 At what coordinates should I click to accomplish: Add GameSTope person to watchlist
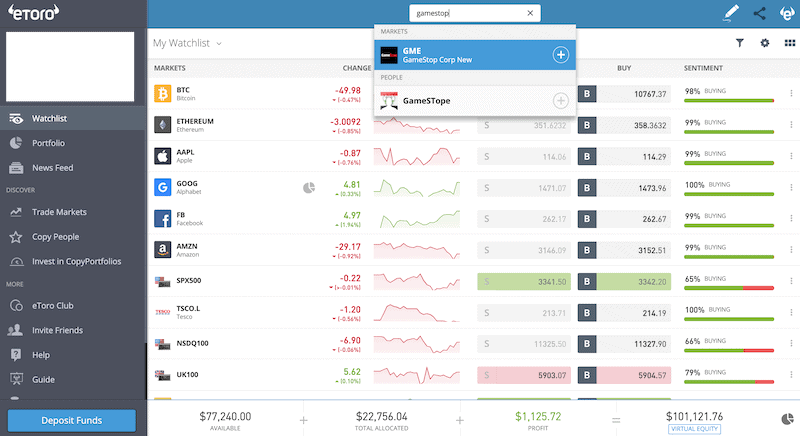[561, 100]
